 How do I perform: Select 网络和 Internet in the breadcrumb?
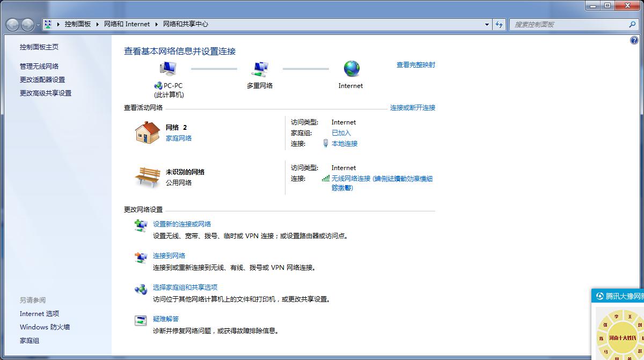(x=127, y=24)
